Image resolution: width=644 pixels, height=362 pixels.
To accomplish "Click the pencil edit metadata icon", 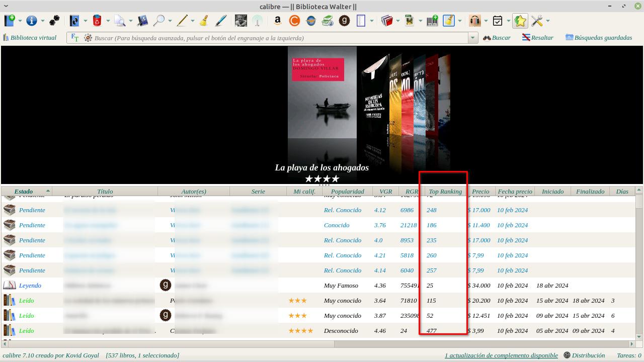I will pos(182,21).
